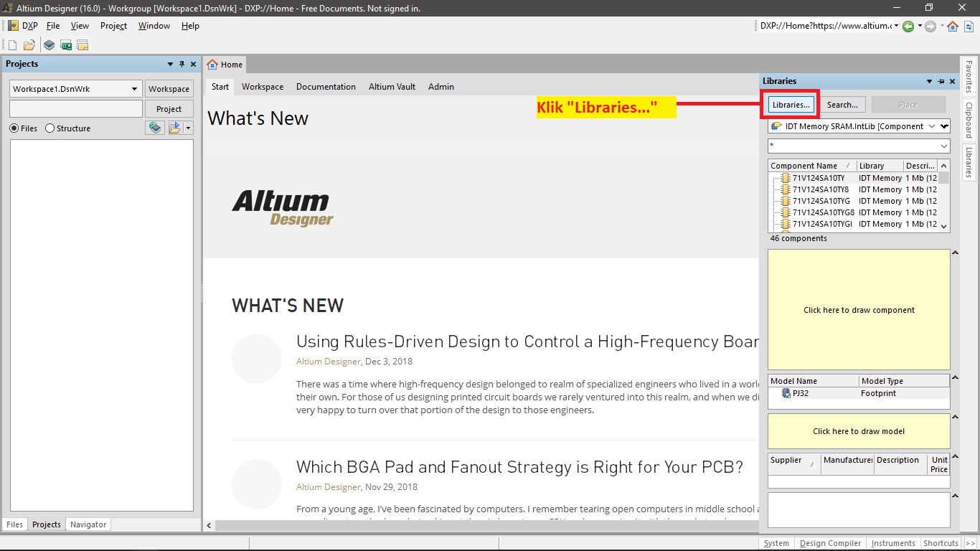Open the Instruments status bar button

click(893, 543)
